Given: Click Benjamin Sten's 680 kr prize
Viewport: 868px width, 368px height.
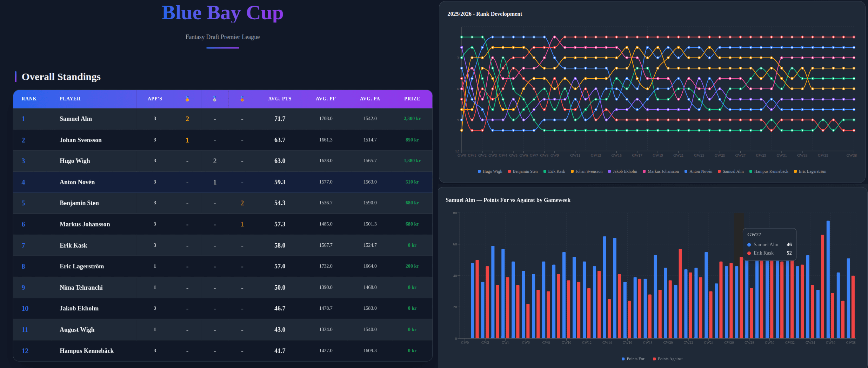Looking at the screenshot, I should point(412,203).
